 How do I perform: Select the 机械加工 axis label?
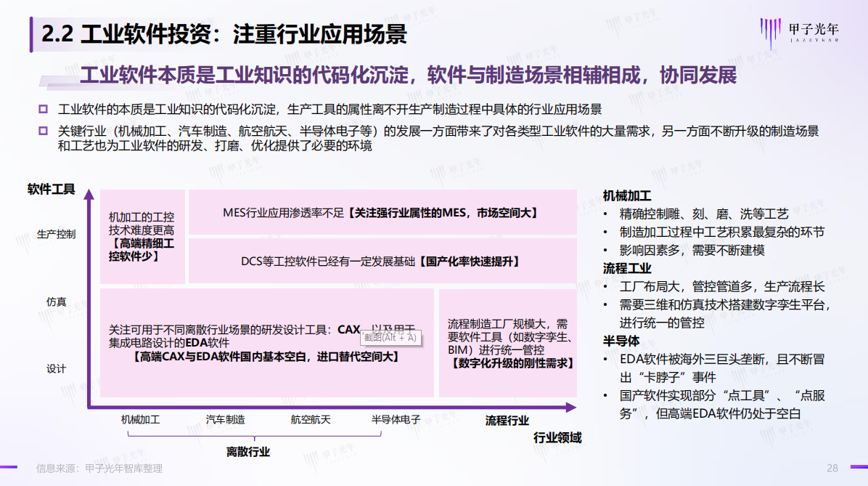pyautogui.click(x=138, y=419)
